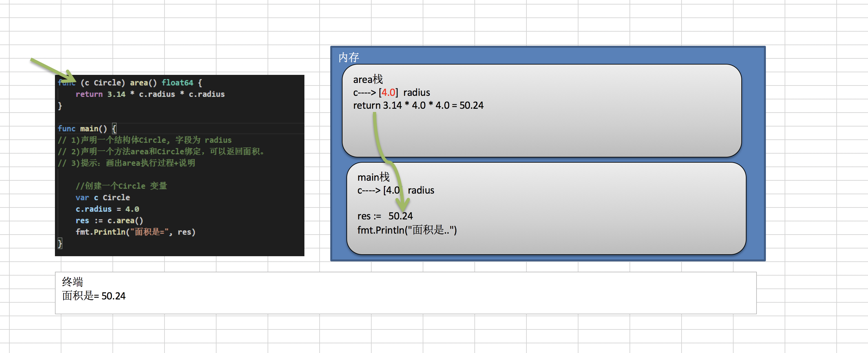The image size is (868, 353).
Task: Click the red 4.0 value in area栈
Action: [388, 93]
